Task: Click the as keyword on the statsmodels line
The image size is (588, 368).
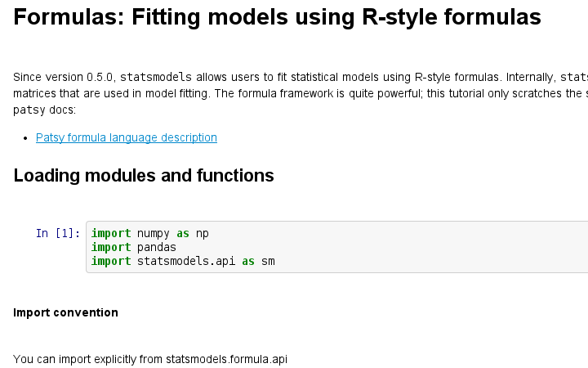Action: (248, 261)
